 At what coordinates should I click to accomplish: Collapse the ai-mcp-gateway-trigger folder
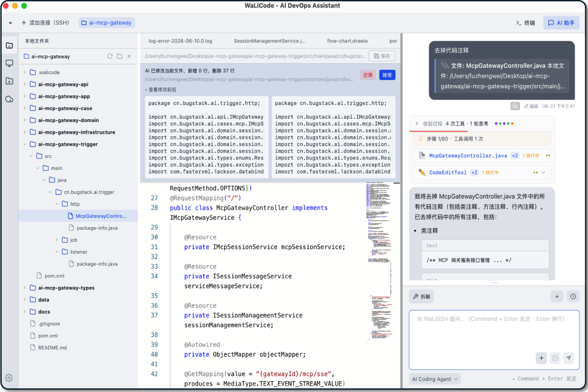(24, 144)
